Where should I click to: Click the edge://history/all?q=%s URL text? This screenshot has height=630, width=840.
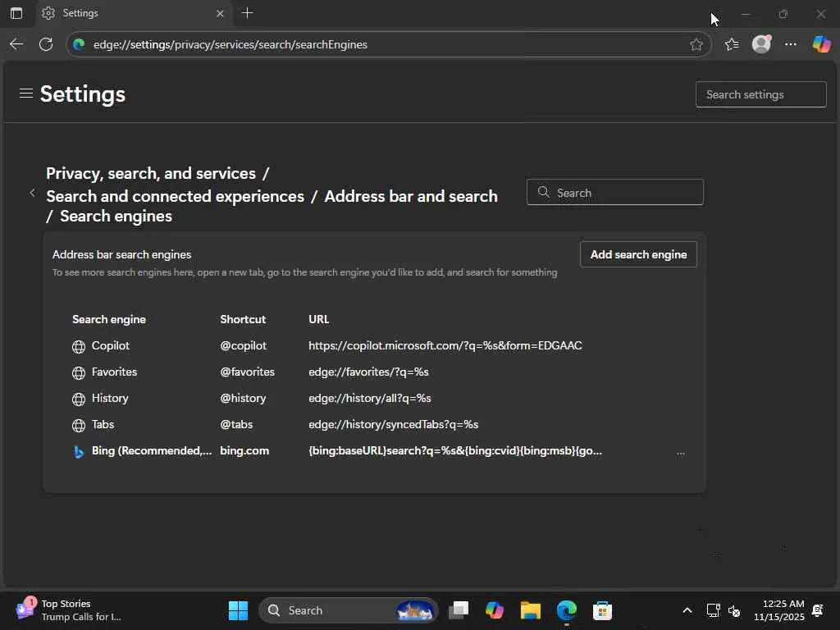point(370,398)
